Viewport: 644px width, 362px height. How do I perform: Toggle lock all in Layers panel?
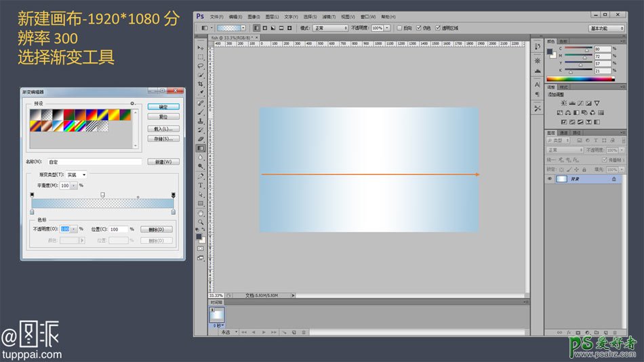pyautogui.click(x=584, y=169)
